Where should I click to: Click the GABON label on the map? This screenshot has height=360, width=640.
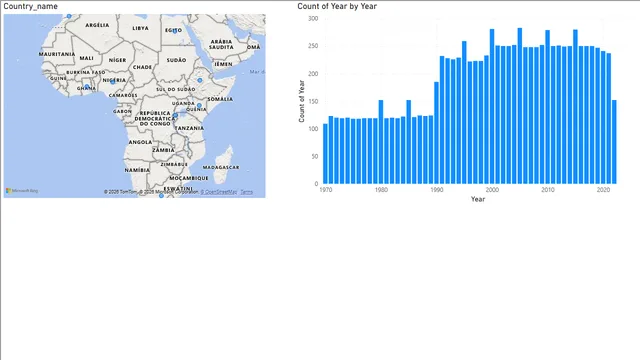tap(122, 111)
